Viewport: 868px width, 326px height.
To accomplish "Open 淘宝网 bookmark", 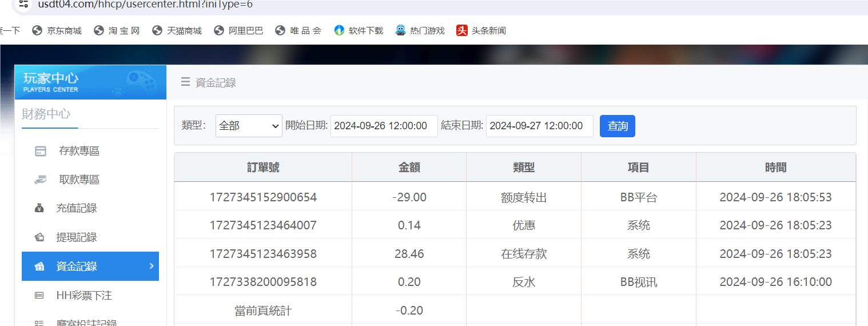I will 117,31.
